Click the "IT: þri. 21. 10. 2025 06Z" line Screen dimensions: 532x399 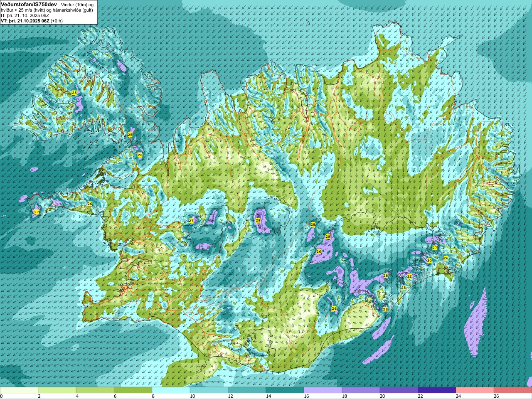tap(25, 15)
